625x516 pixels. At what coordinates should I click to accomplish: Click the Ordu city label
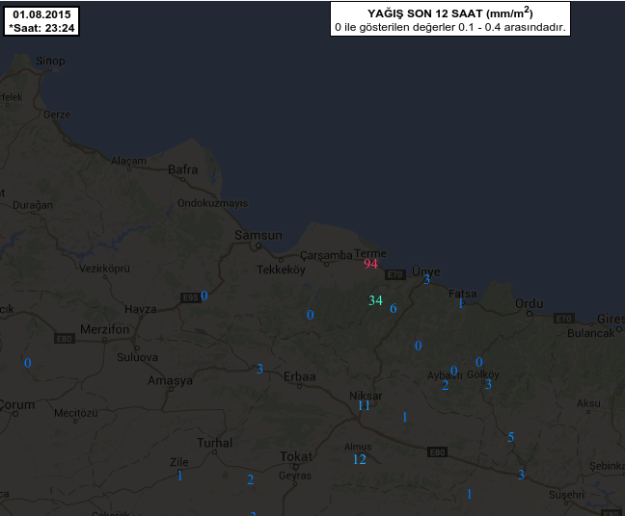click(x=529, y=304)
